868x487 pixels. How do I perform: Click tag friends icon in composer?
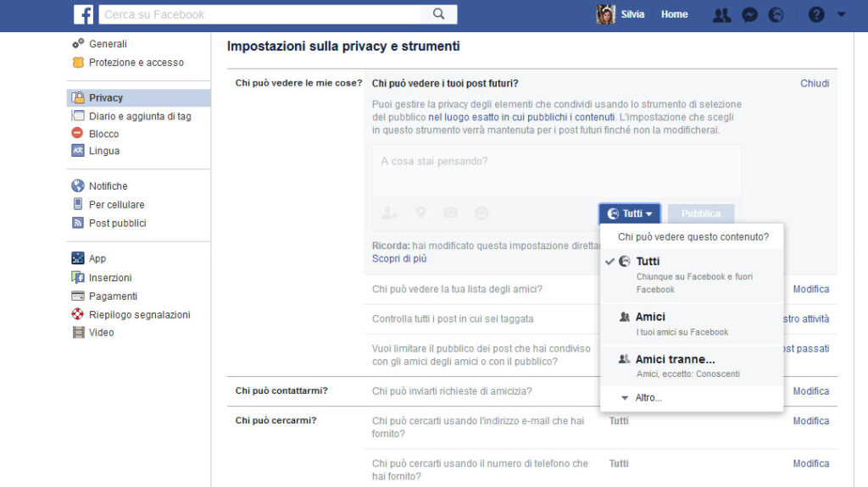(389, 213)
